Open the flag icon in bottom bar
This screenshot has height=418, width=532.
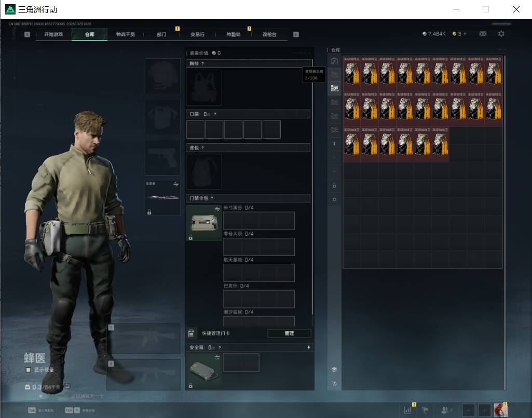[x=425, y=410]
